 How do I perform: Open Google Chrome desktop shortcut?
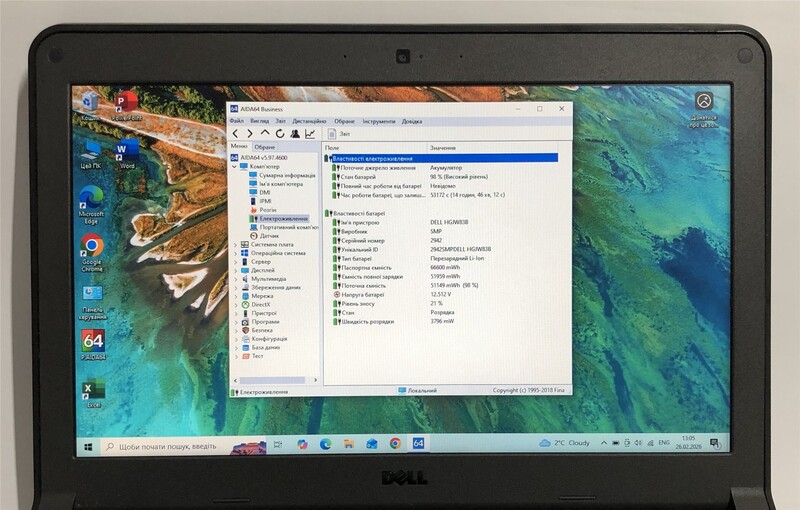click(x=92, y=252)
